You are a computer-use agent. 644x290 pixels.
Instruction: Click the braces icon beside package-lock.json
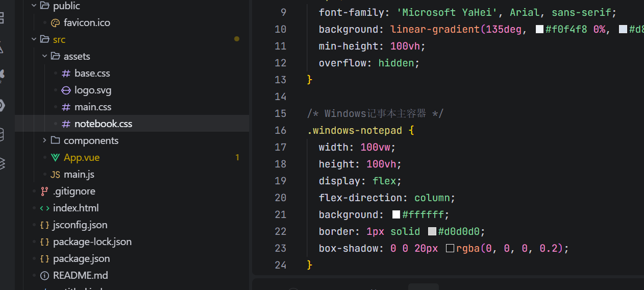tap(44, 242)
